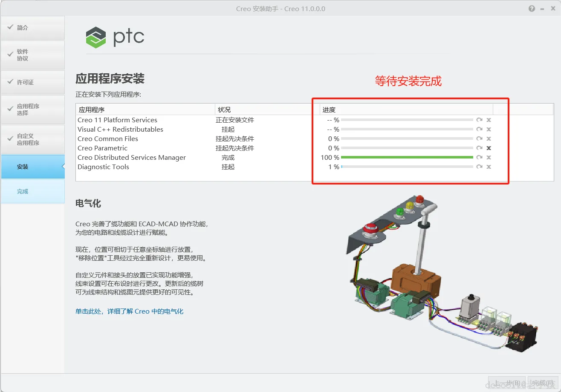
Task: Select the Visual C++ Redistributables row name
Action: [x=121, y=130]
